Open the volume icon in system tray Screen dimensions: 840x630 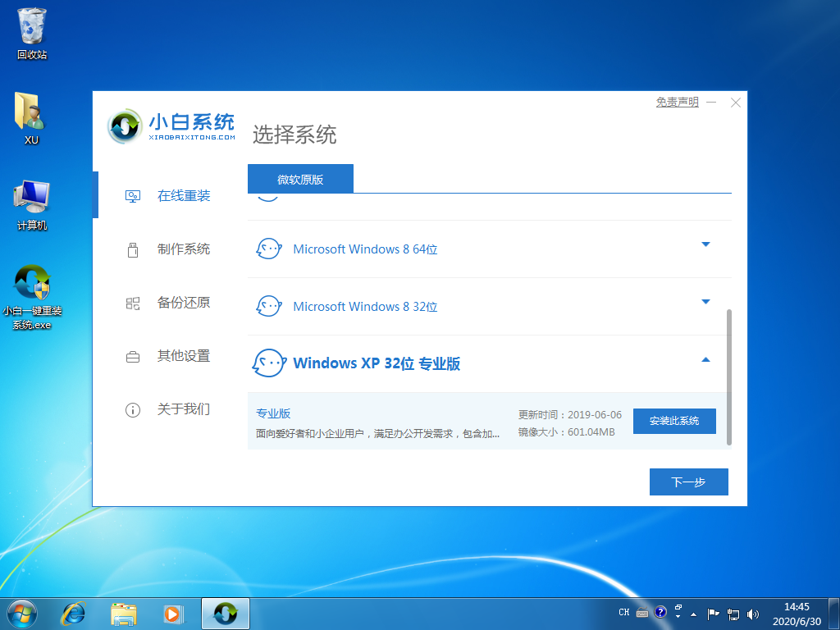(752, 613)
